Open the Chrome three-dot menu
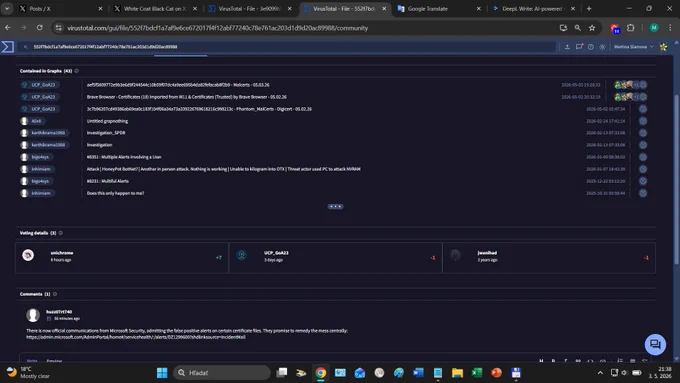Viewport: 680px width, 383px height. pyautogui.click(x=670, y=28)
